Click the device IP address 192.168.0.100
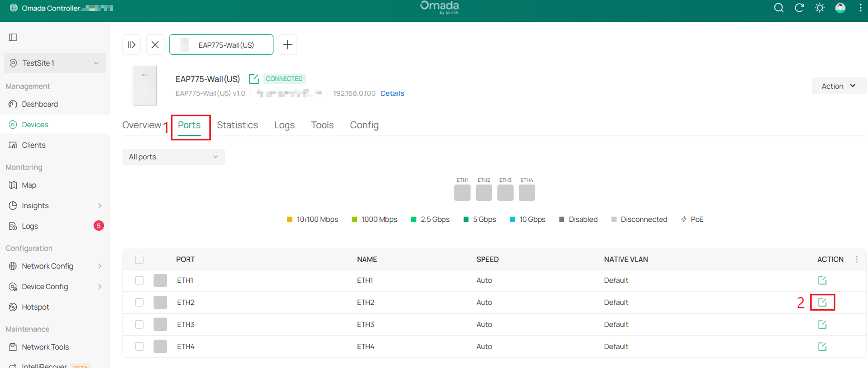Screen dimensions: 868x368 (354, 93)
